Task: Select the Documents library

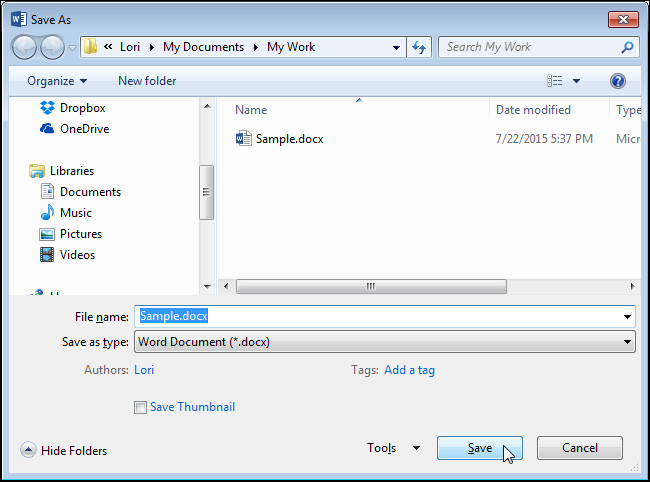Action: [x=90, y=192]
